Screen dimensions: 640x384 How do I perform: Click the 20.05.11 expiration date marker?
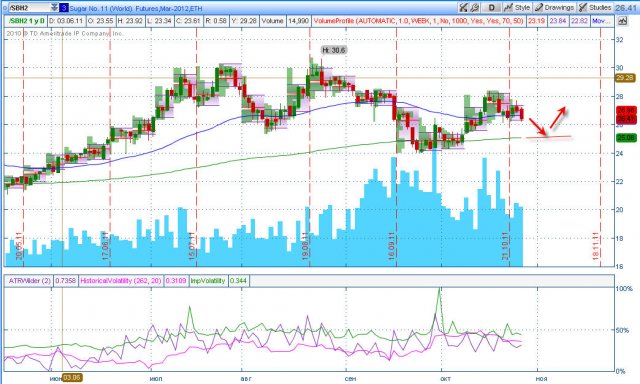coord(19,246)
